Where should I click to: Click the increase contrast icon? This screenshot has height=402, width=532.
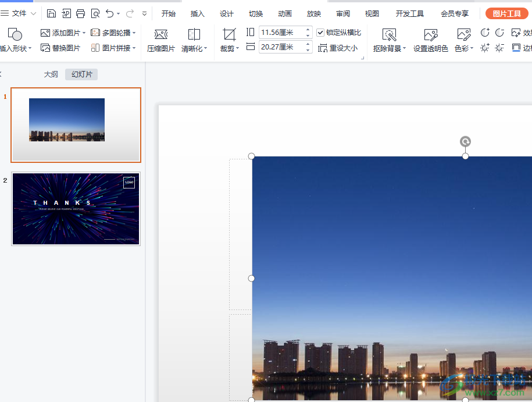(485, 33)
